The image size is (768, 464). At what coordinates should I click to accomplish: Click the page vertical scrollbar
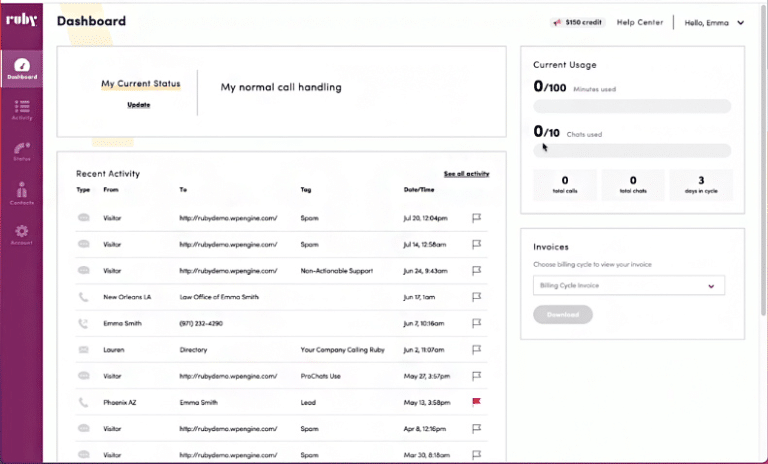click(x=764, y=160)
